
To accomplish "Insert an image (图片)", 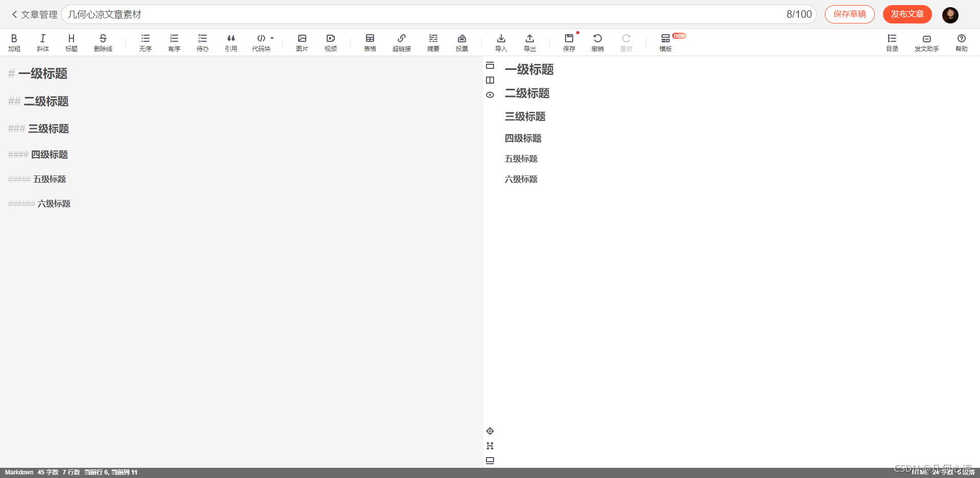I will click(302, 43).
